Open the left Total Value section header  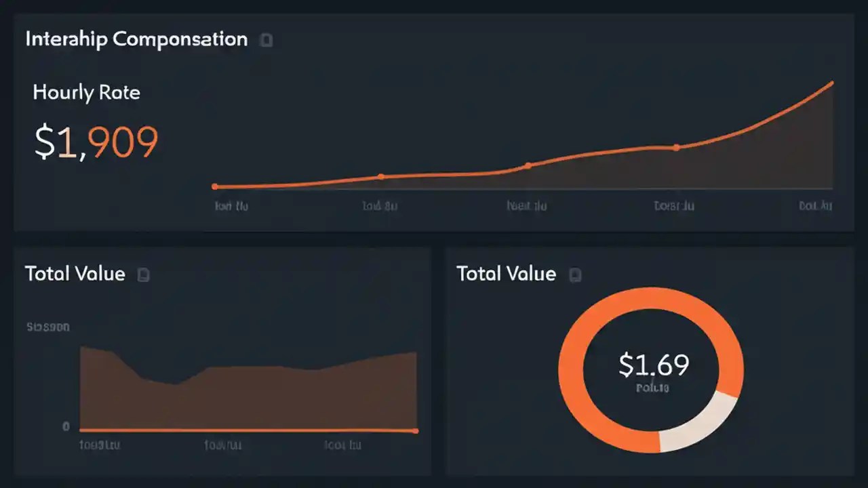click(75, 274)
